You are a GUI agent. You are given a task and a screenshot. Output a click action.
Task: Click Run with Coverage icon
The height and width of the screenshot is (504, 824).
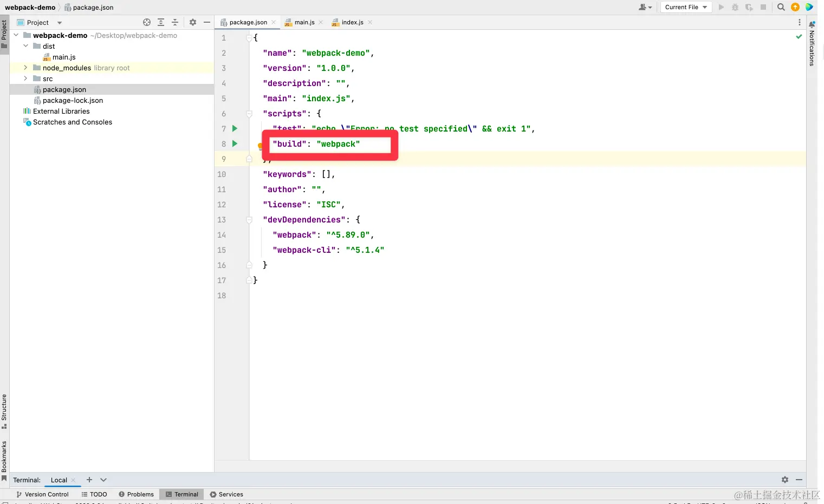click(749, 7)
